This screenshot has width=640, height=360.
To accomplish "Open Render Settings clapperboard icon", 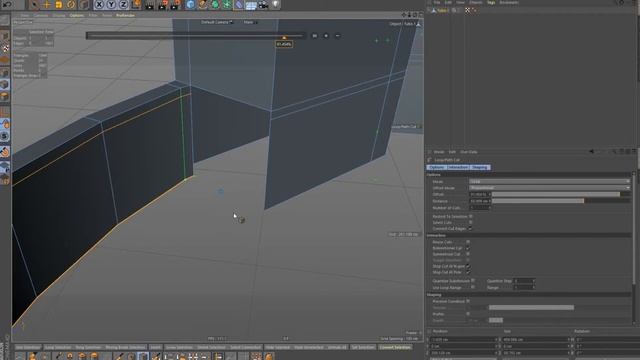I will (175, 4).
